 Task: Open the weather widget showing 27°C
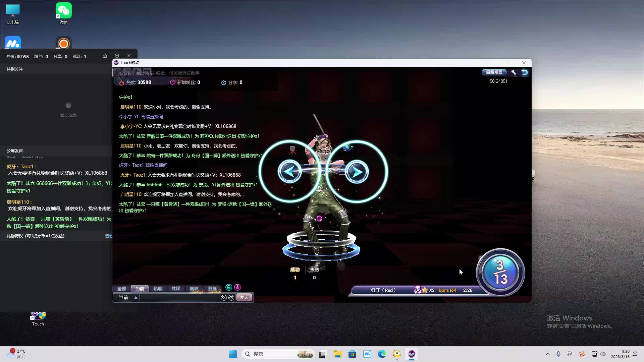point(16,354)
